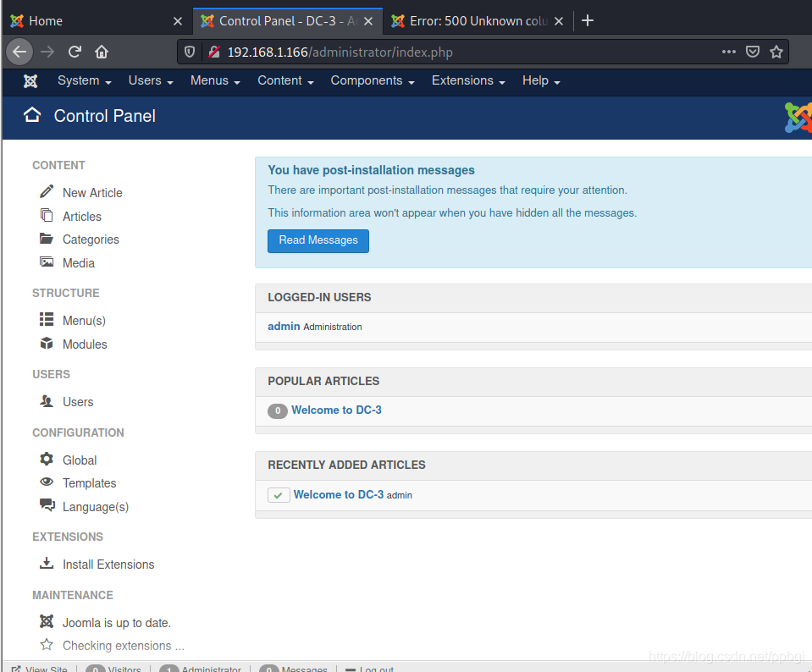Open the Help dropdown menu
The width and height of the screenshot is (812, 672).
point(541,80)
